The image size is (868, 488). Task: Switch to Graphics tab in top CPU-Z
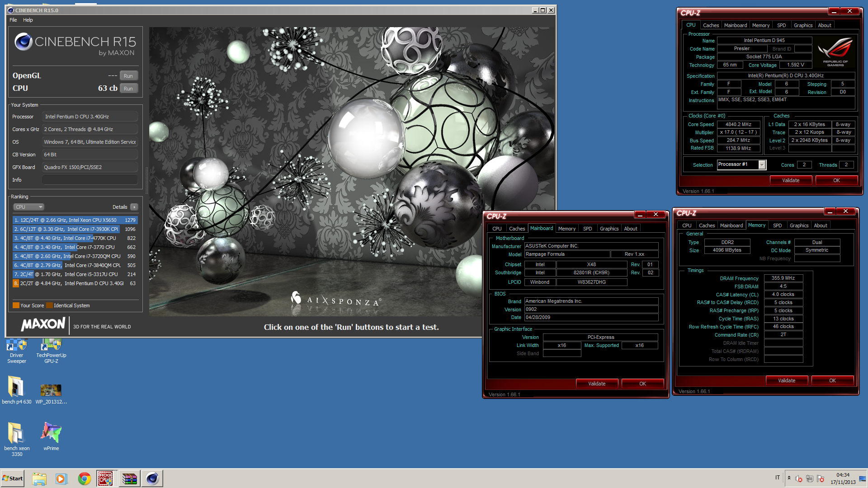[803, 25]
